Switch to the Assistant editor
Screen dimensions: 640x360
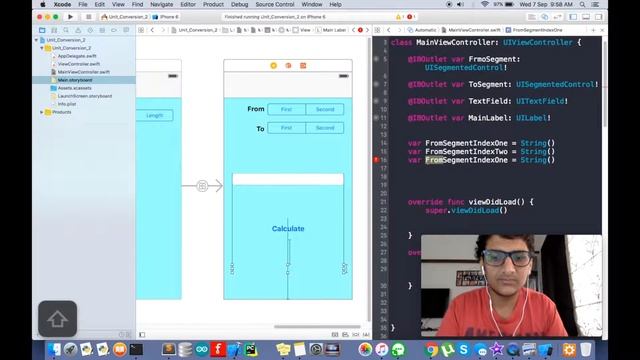pyautogui.click(x=544, y=17)
